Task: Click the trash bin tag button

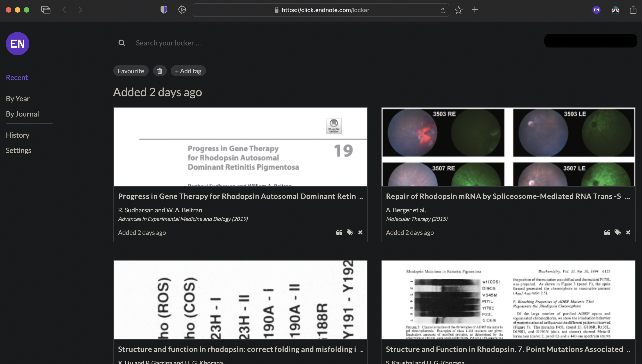Action: point(160,71)
